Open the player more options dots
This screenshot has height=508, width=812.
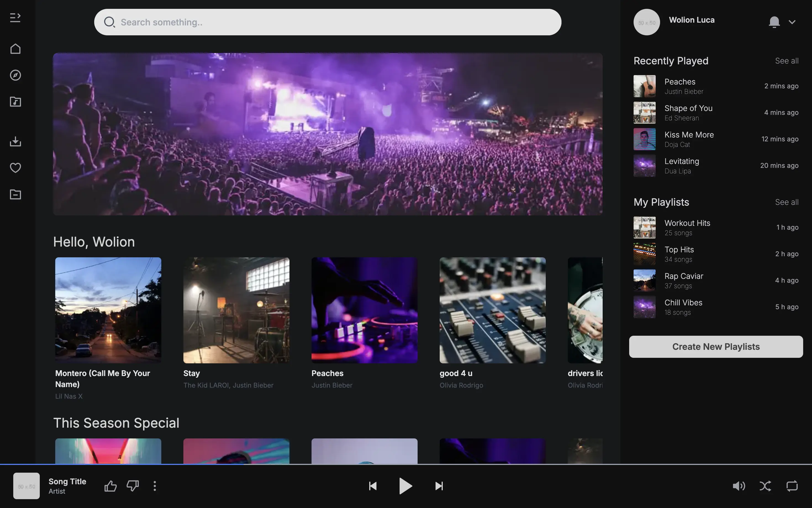click(x=155, y=486)
